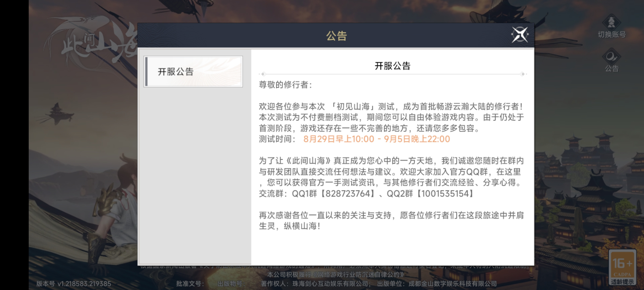644x290 pixels.
Task: Click the greeting 尊敬的修行者
Action: (x=286, y=85)
